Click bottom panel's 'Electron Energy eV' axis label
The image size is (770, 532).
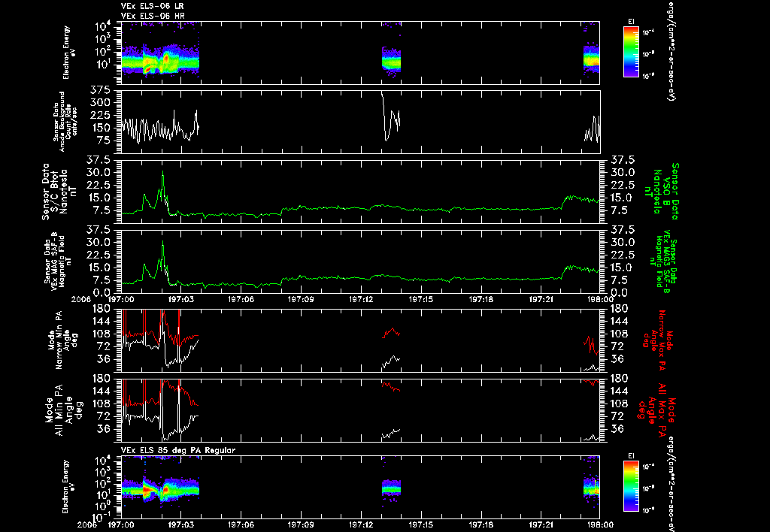67,487
